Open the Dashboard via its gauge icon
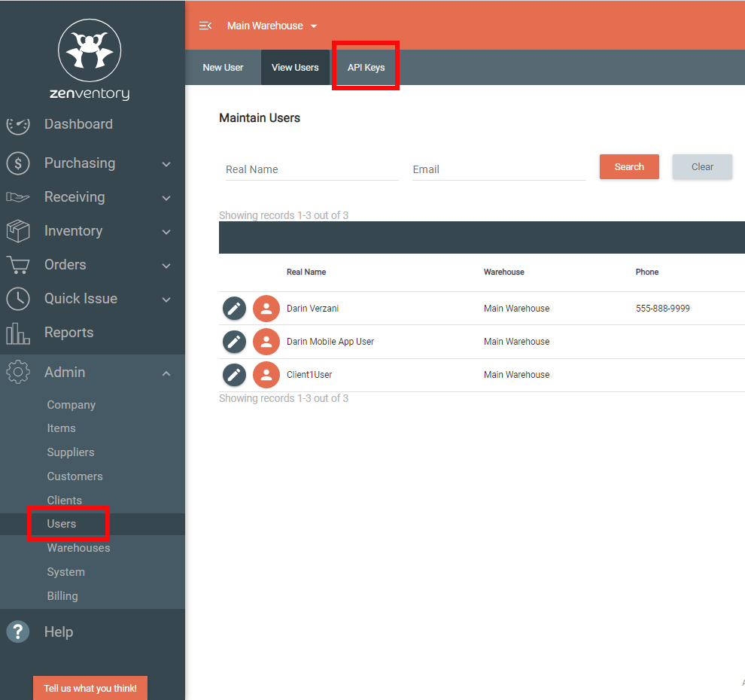Image resolution: width=745 pixels, height=700 pixels. point(17,124)
